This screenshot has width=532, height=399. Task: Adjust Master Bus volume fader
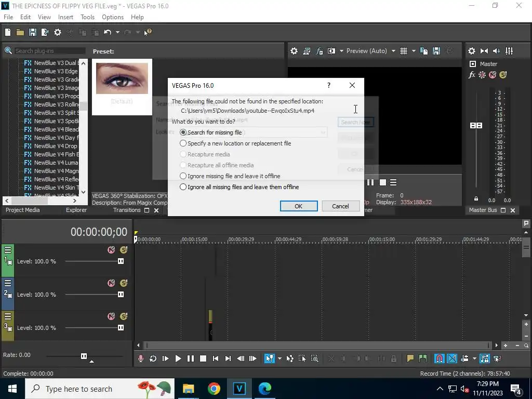point(476,126)
